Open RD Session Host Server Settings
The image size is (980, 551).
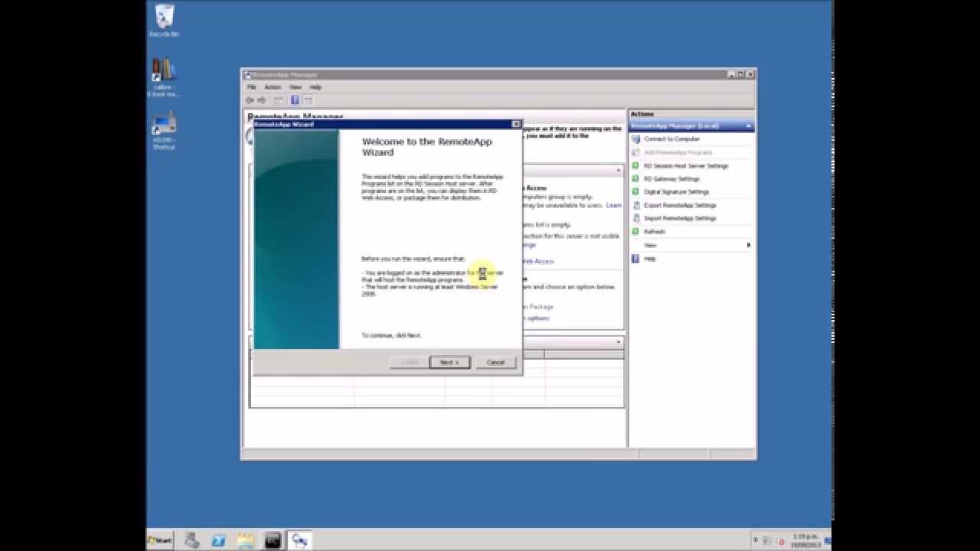click(686, 165)
